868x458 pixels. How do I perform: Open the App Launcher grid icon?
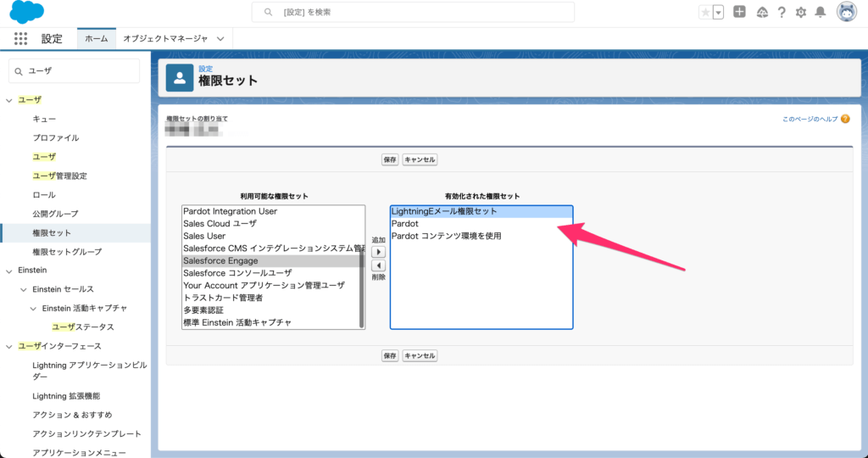pos(20,38)
